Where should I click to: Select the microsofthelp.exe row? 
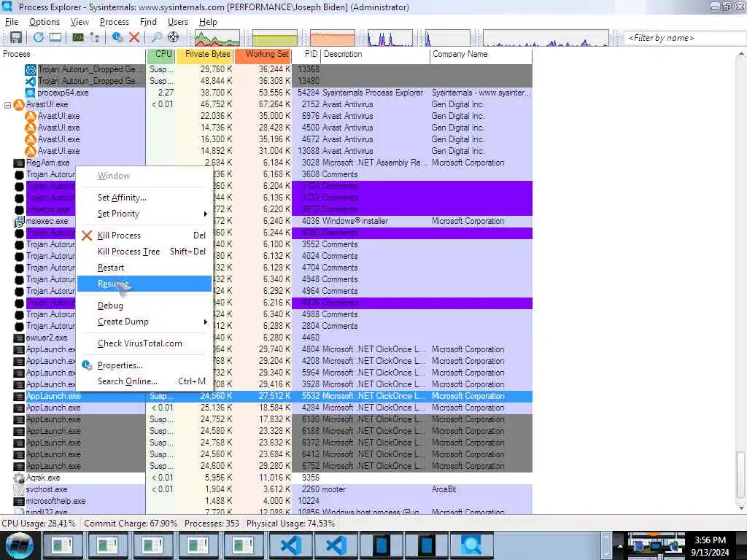point(266,502)
